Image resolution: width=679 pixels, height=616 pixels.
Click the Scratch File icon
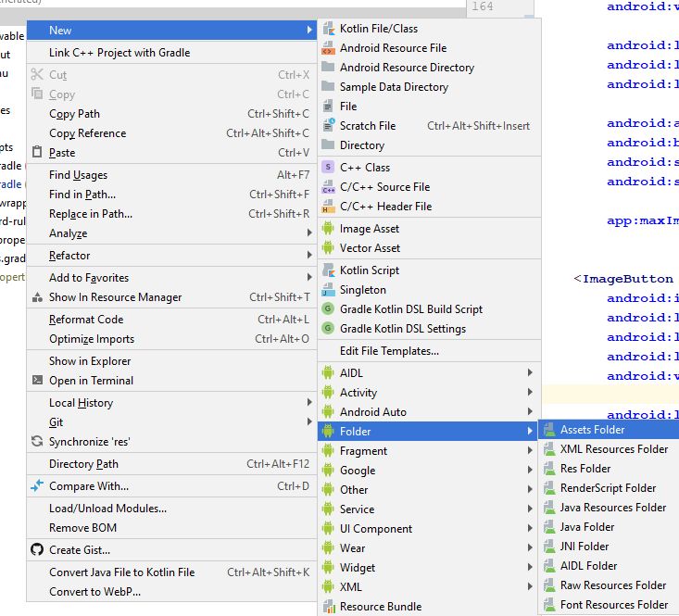(328, 126)
